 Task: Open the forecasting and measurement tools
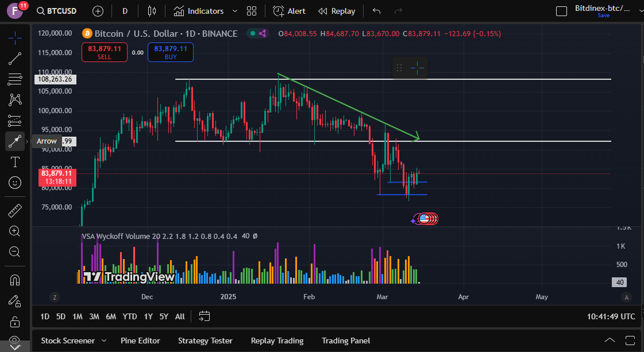click(15, 121)
